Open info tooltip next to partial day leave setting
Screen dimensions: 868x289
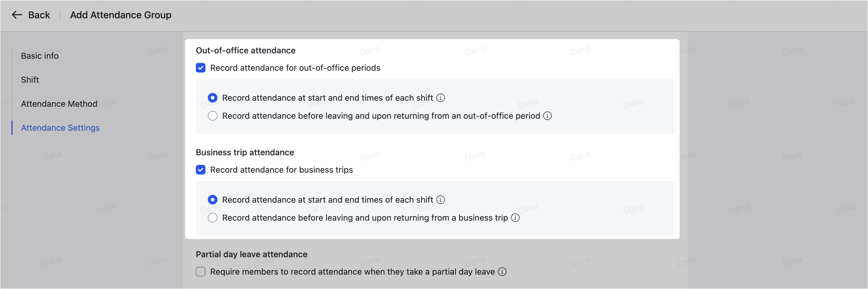point(502,272)
